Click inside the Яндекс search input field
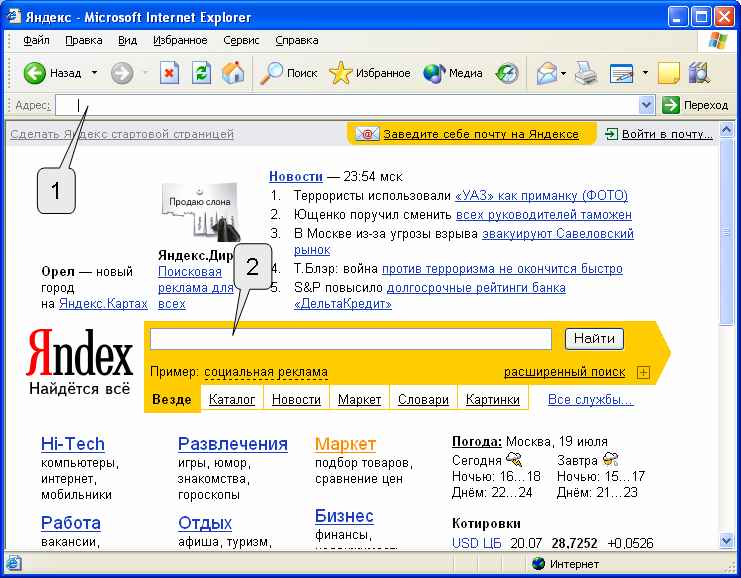 (351, 339)
